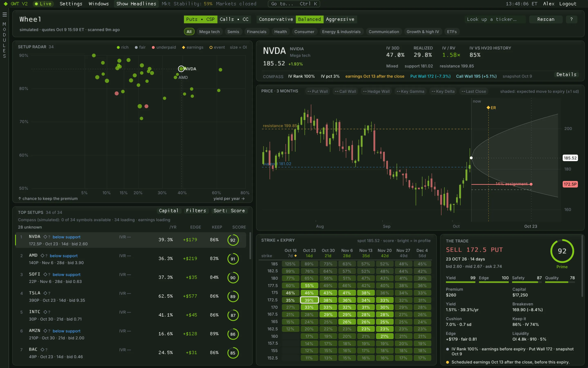The height and width of the screenshot is (368, 588).
Task: Click the Top Setups list scrollbar
Action: [250, 246]
